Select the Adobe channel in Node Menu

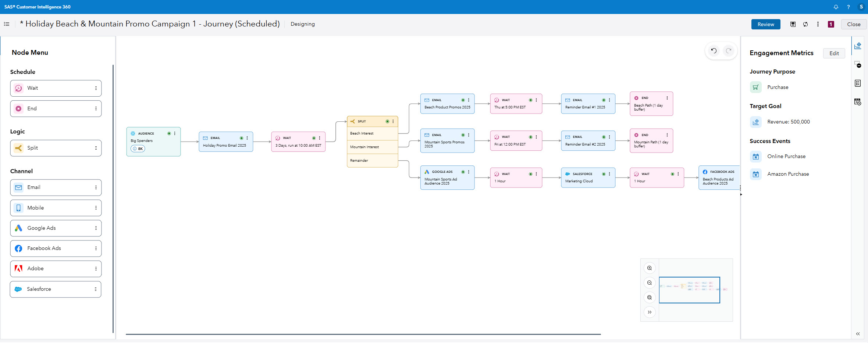coord(56,269)
